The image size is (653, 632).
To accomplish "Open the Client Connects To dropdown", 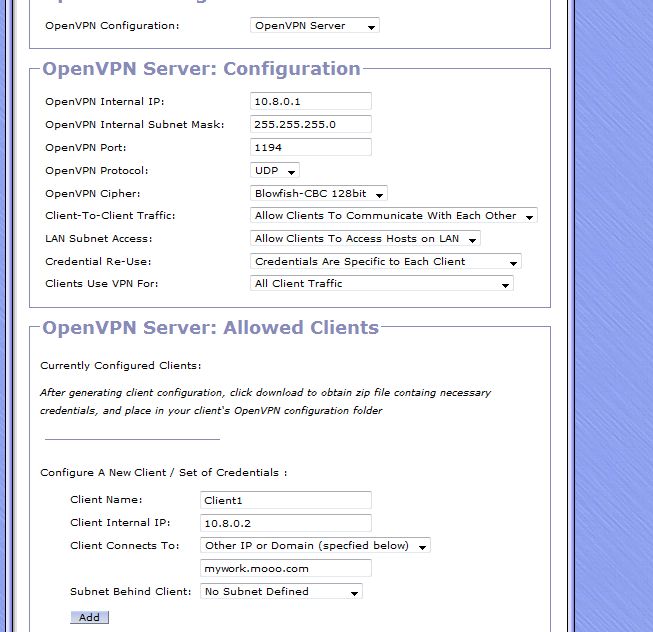I will pyautogui.click(x=314, y=546).
